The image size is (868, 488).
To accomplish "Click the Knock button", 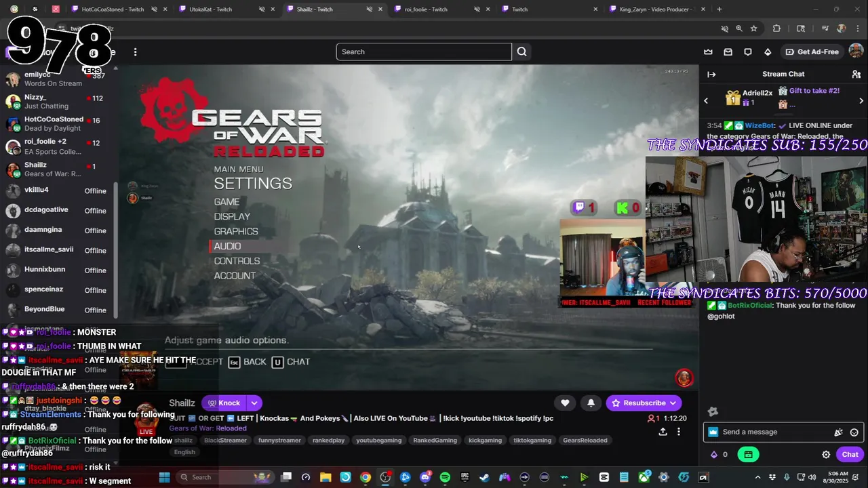I will (224, 403).
